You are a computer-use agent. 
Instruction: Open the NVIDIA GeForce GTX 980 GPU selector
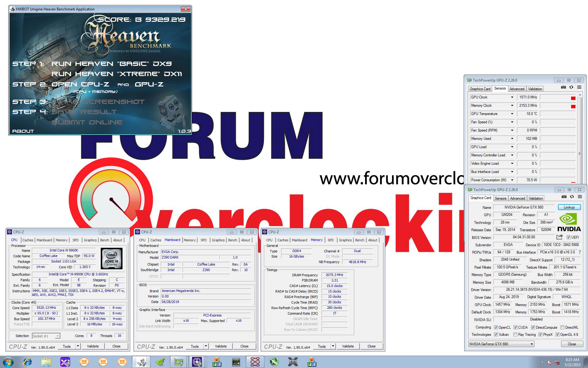(501, 344)
